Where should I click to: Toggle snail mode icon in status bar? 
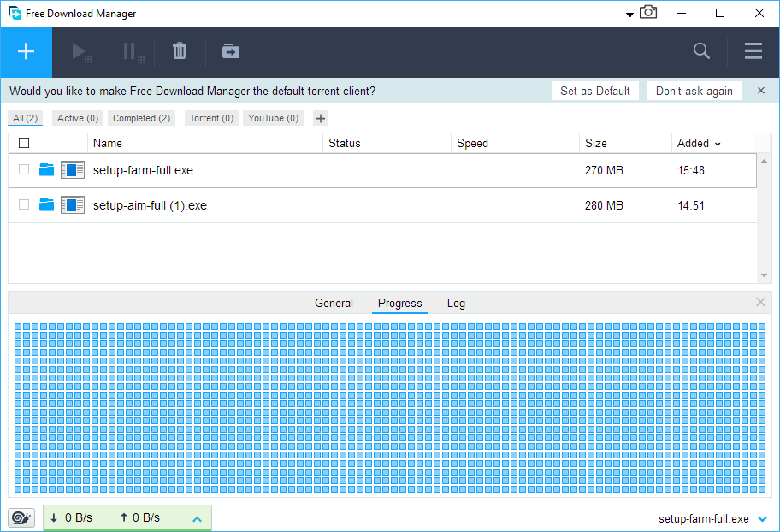point(21,518)
